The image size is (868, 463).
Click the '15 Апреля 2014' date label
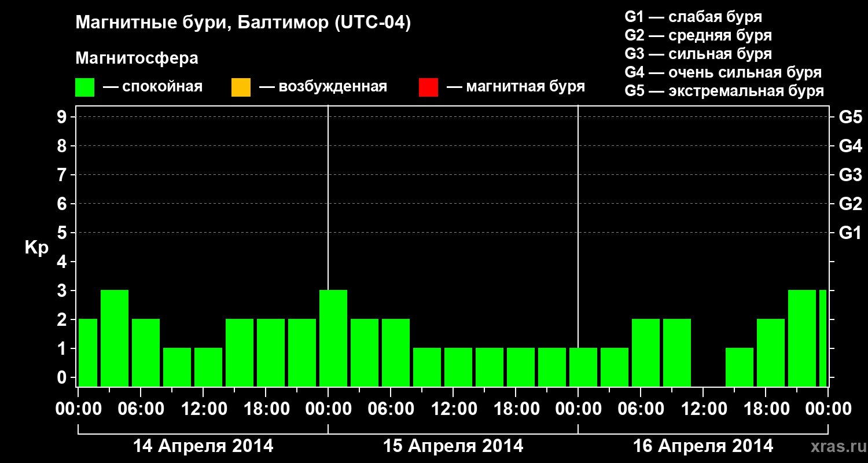point(453,446)
